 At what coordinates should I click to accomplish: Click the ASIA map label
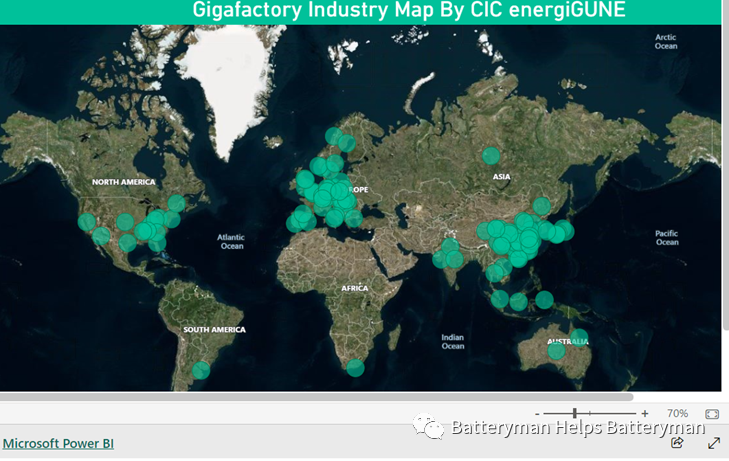pyautogui.click(x=501, y=177)
